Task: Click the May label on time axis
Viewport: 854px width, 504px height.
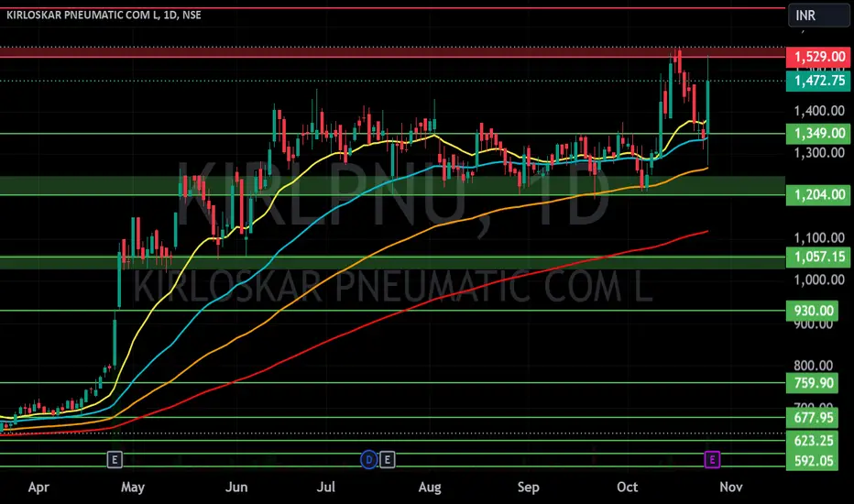Action: pos(132,487)
